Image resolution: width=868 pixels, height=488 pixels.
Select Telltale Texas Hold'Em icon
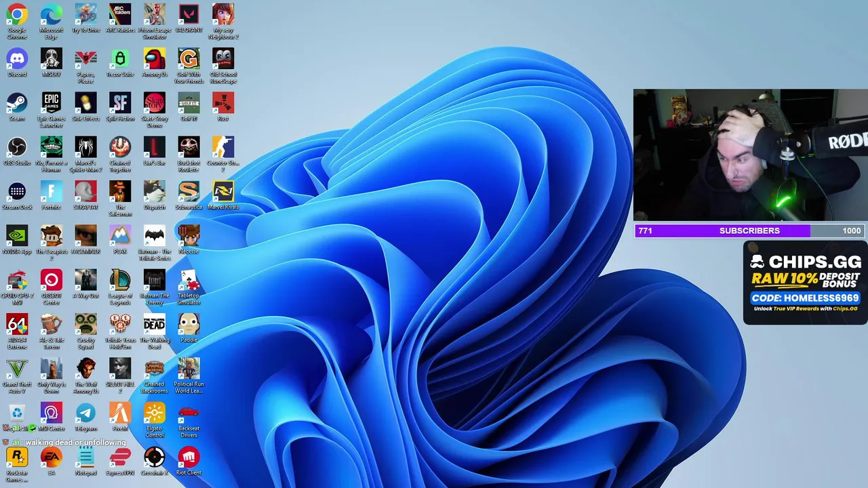pos(120,324)
